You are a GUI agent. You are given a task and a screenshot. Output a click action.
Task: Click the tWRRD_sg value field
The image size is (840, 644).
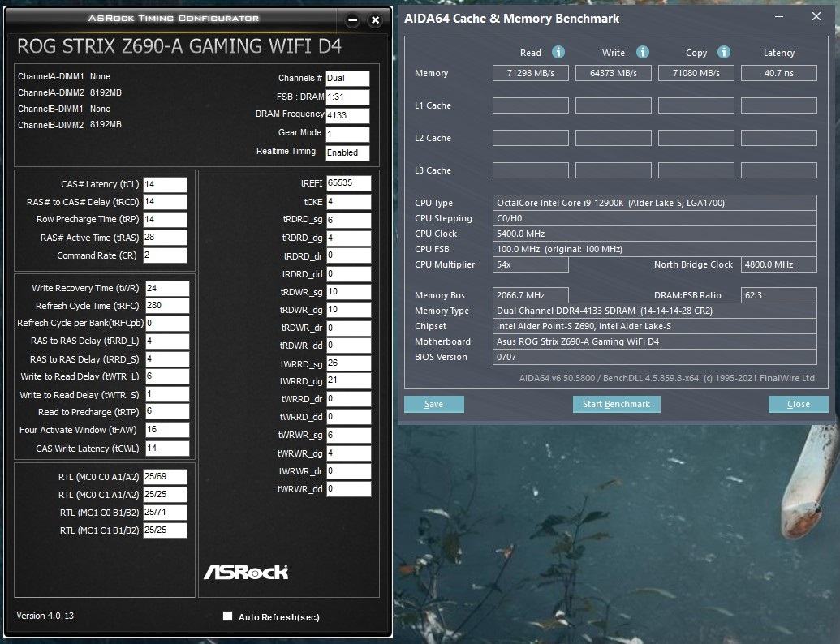coord(348,363)
